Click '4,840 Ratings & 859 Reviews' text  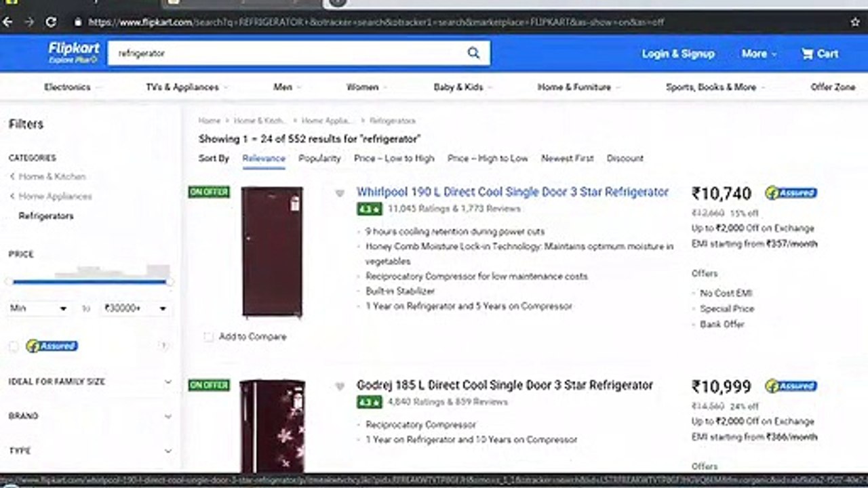[448, 402]
